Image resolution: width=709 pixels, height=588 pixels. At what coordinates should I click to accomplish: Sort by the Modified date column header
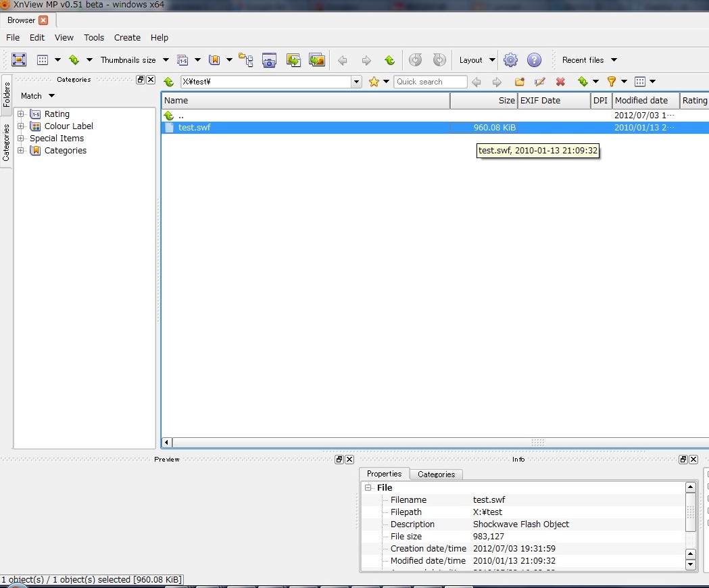[x=646, y=101]
